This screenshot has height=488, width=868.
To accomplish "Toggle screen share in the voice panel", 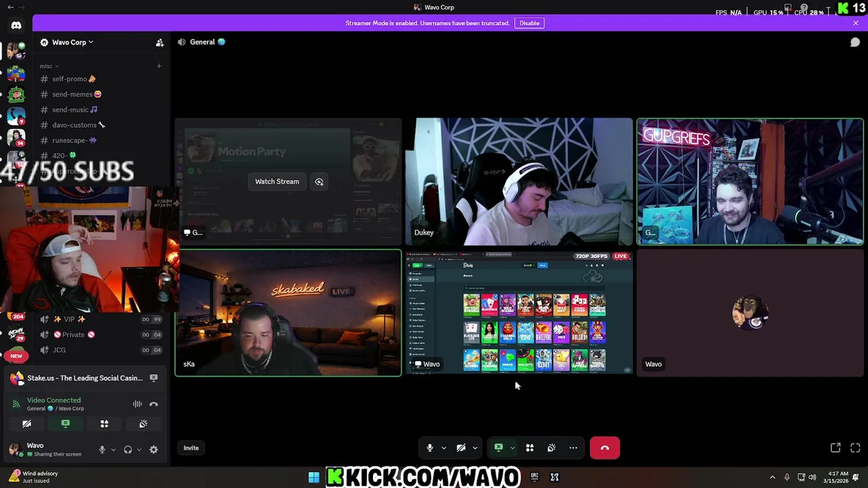I will point(66,424).
